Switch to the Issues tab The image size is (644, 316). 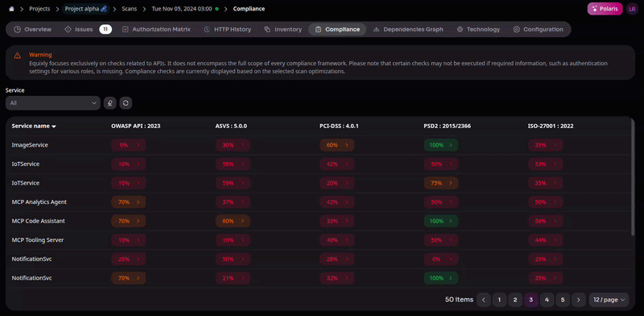(x=79, y=29)
